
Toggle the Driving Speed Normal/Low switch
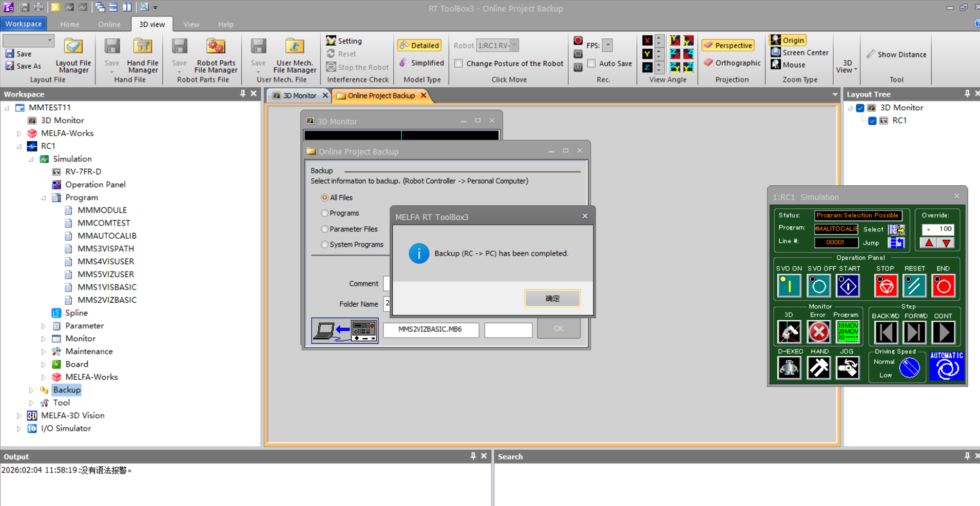point(909,367)
